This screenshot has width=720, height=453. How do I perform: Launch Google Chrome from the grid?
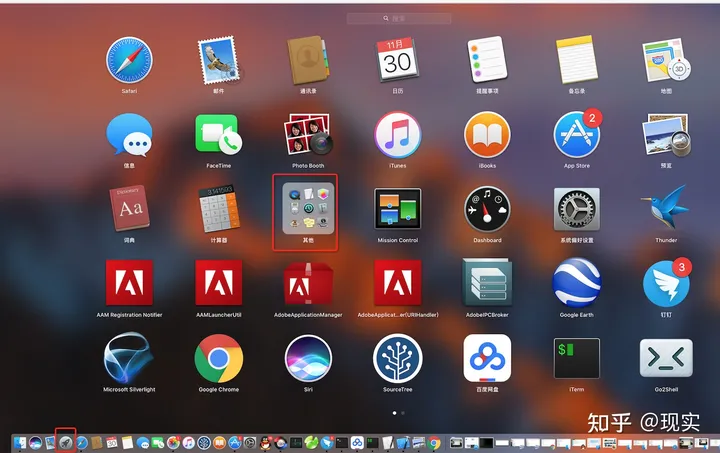tap(218, 358)
